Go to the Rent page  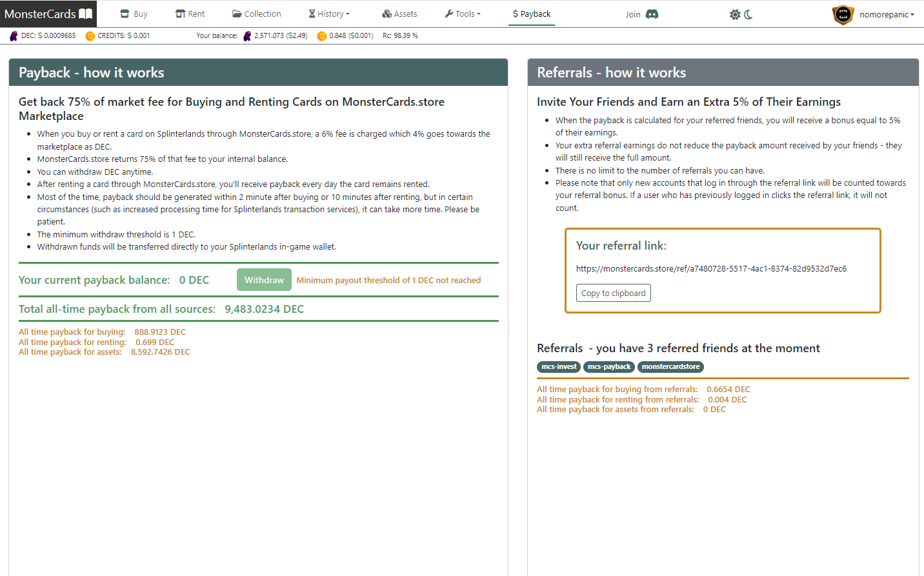pyautogui.click(x=190, y=14)
